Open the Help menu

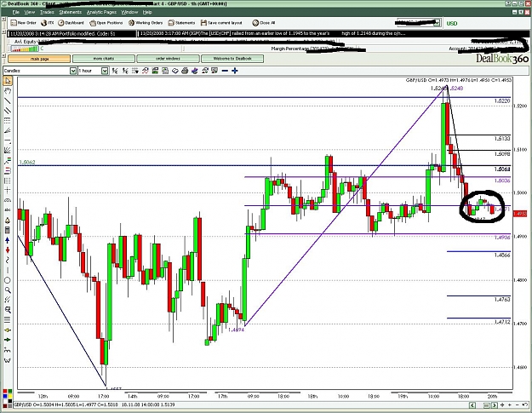(x=147, y=12)
